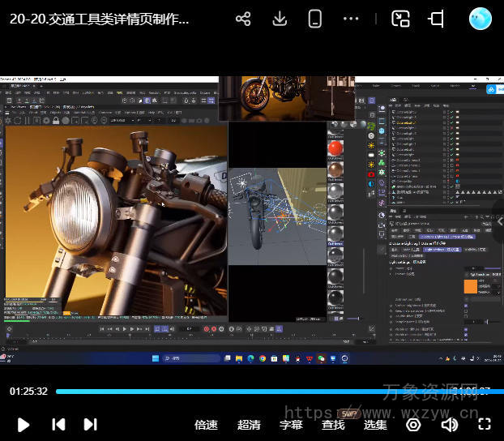Image resolution: width=504 pixels, height=441 pixels.
Task: Open the blue user avatar
Action: pyautogui.click(x=481, y=19)
